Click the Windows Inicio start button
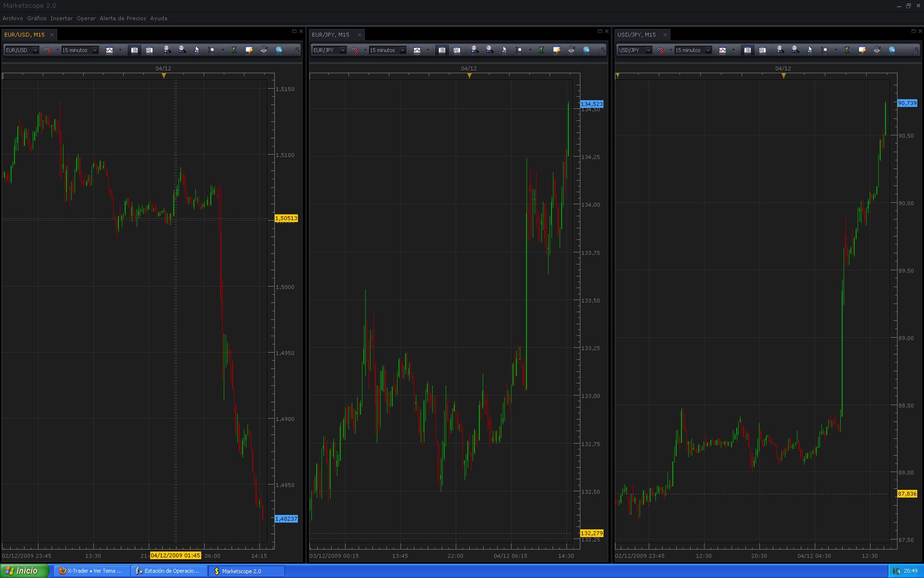924x578 pixels. [24, 571]
